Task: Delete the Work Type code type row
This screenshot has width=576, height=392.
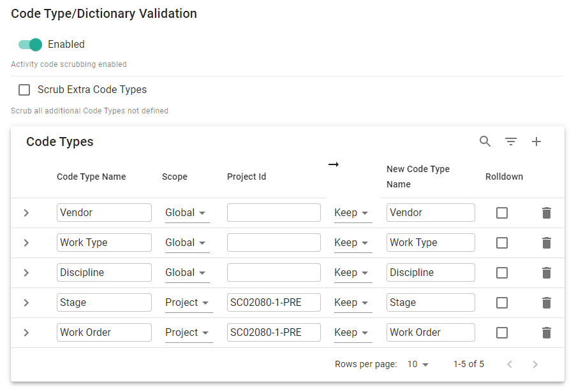Action: [547, 243]
